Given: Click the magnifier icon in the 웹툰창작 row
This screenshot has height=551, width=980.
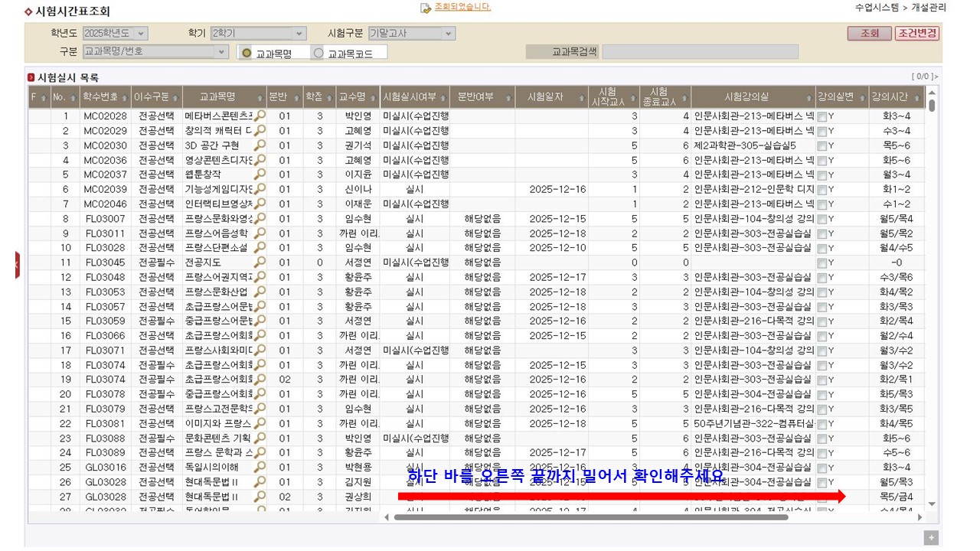Looking at the screenshot, I should tap(260, 174).
